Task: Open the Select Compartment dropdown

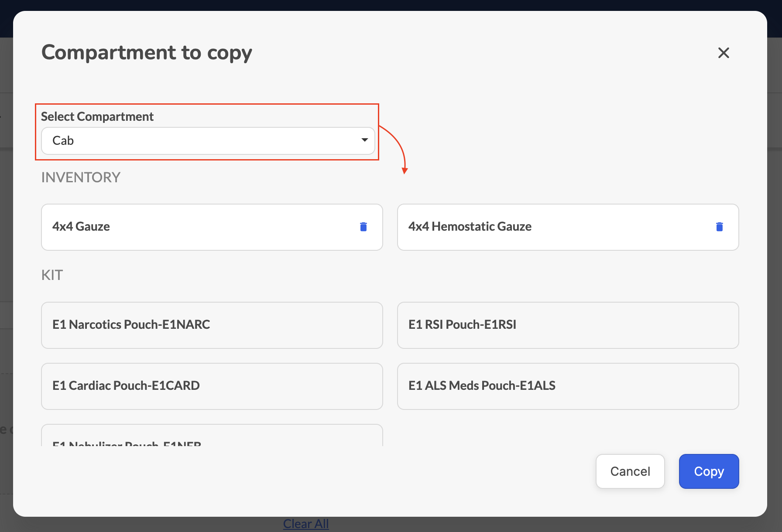Action: (208, 140)
